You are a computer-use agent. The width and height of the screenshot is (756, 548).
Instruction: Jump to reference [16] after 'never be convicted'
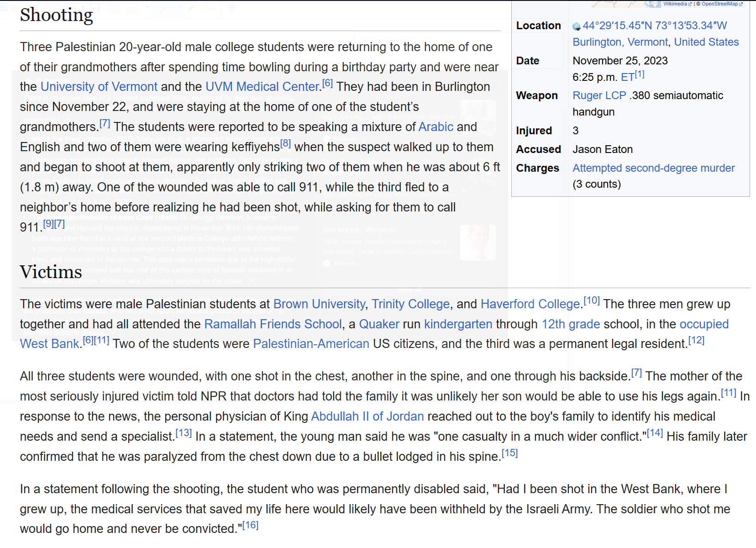(x=251, y=525)
